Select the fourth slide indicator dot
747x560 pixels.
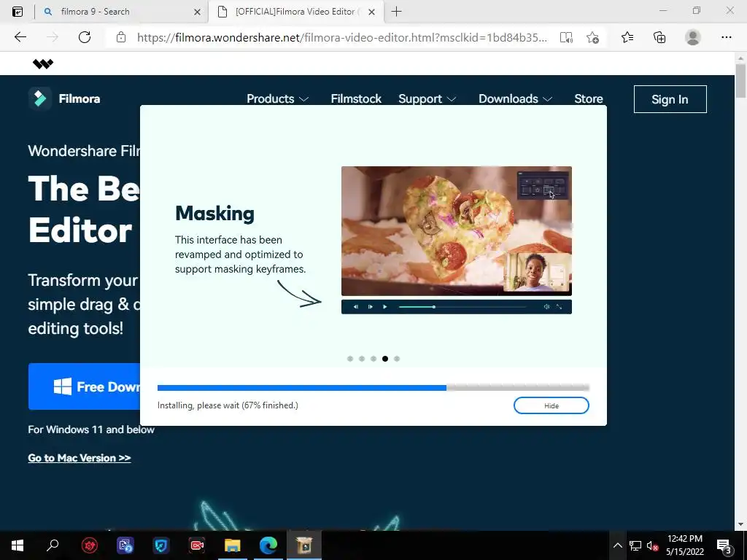[x=385, y=359]
